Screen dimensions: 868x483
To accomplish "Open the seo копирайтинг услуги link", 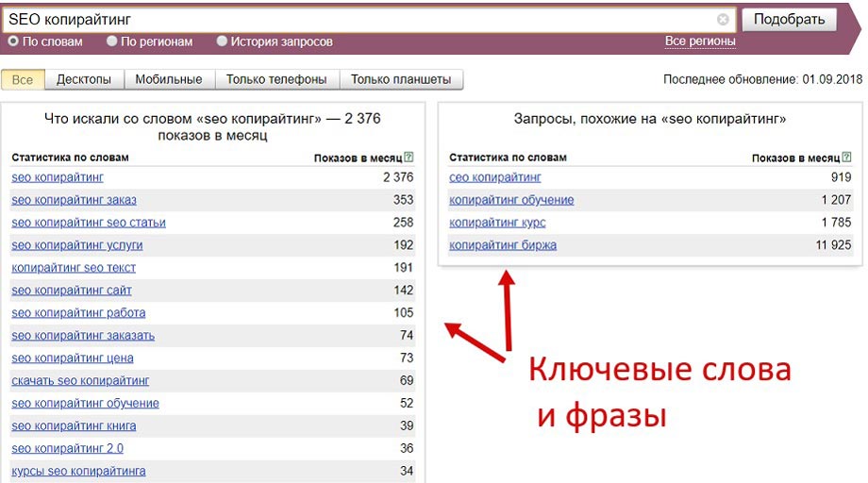I will [x=77, y=245].
